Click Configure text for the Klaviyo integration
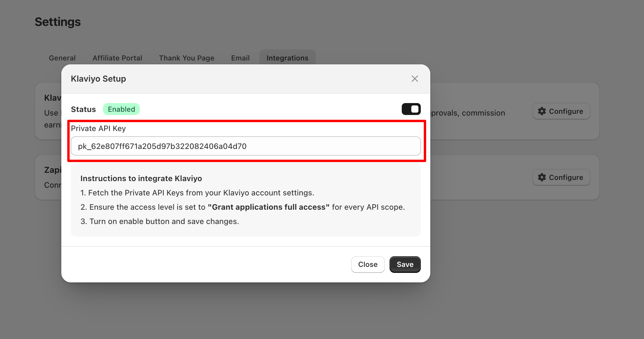This screenshot has width=644, height=339. pos(566,111)
